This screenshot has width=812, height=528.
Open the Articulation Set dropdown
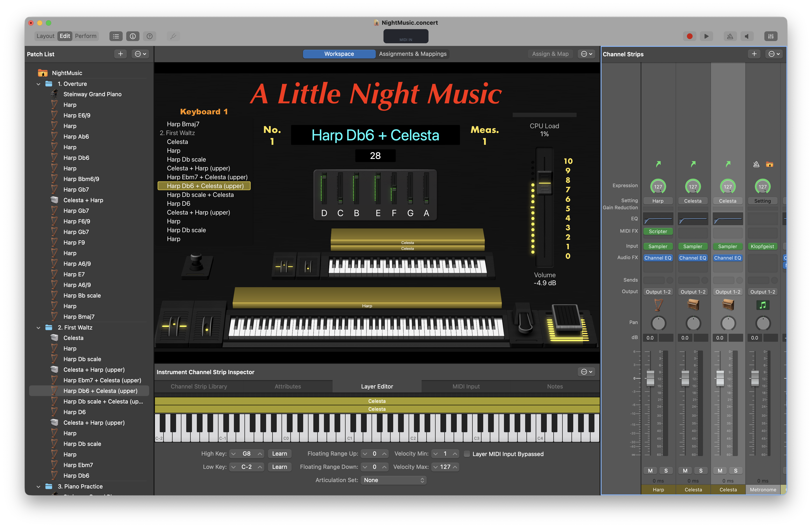[393, 480]
